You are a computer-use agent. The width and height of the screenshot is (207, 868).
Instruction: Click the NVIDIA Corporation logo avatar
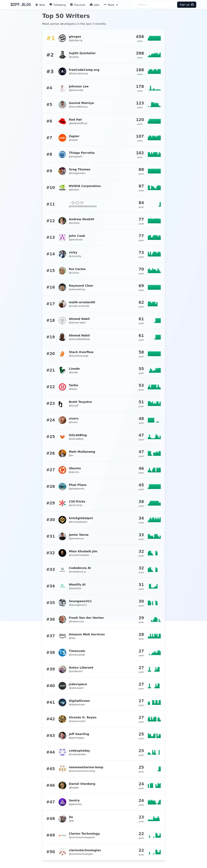pos(62,188)
